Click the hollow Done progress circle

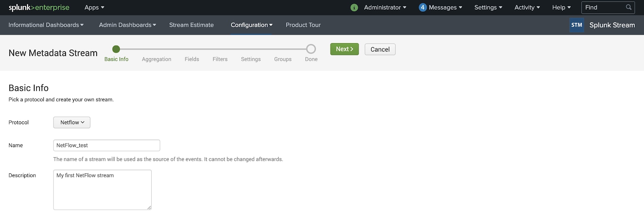(311, 49)
